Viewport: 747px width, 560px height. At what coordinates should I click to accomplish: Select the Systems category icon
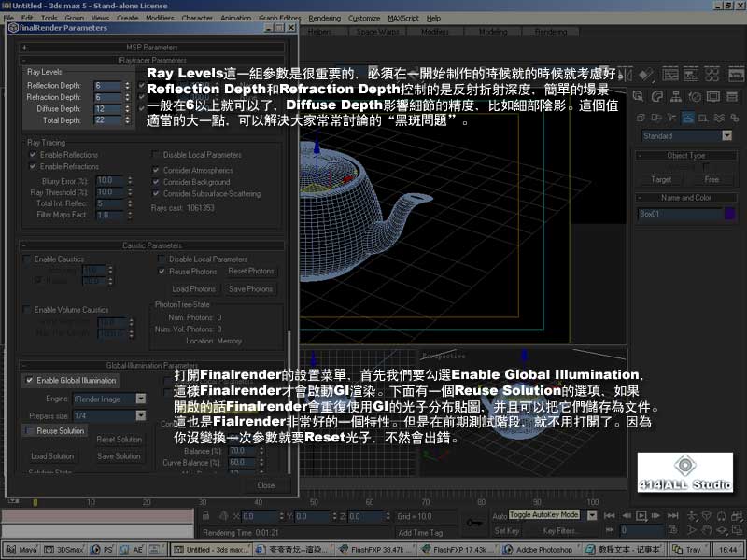734,118
